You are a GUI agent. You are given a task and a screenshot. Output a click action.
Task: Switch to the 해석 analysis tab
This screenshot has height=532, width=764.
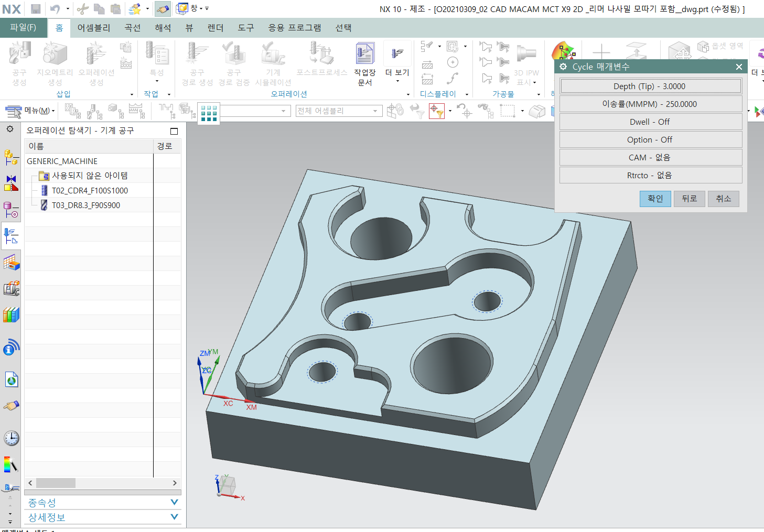click(163, 28)
